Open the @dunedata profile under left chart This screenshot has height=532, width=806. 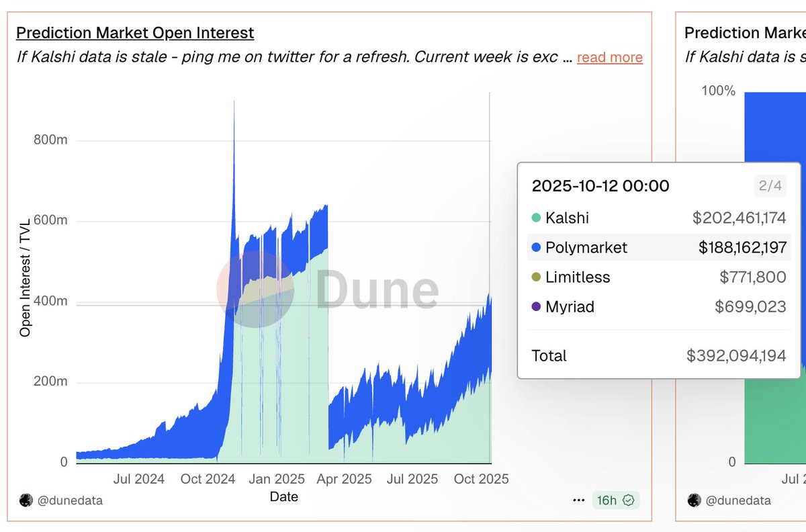click(x=69, y=500)
